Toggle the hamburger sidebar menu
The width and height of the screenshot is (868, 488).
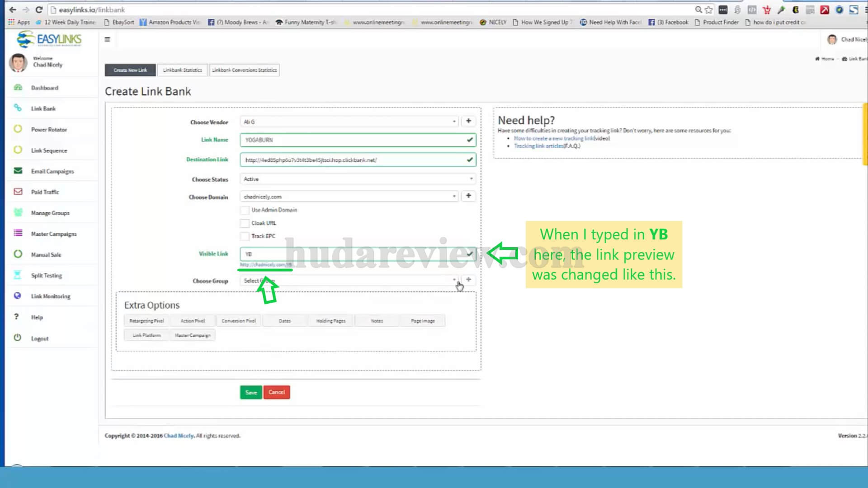coord(107,39)
